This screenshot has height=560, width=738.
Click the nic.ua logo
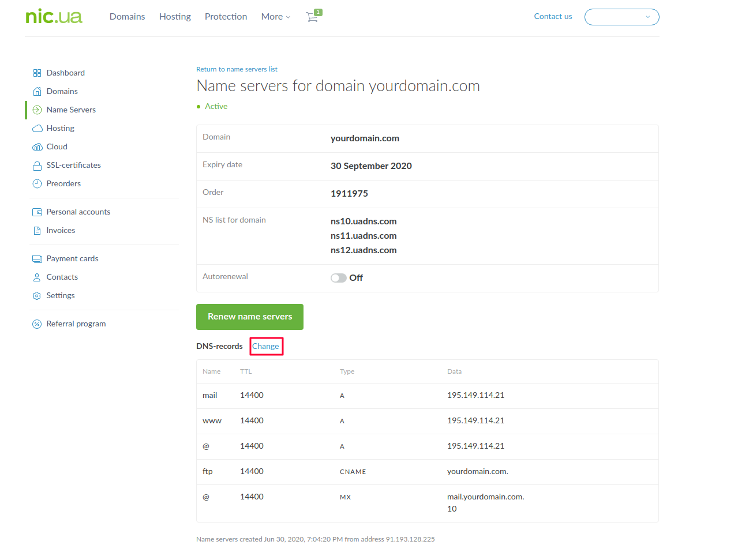click(x=54, y=16)
